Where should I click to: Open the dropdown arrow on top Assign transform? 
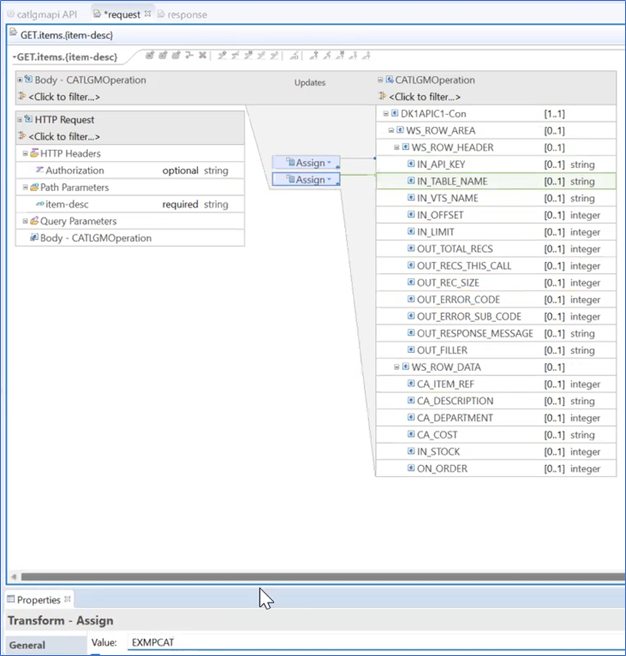[329, 162]
